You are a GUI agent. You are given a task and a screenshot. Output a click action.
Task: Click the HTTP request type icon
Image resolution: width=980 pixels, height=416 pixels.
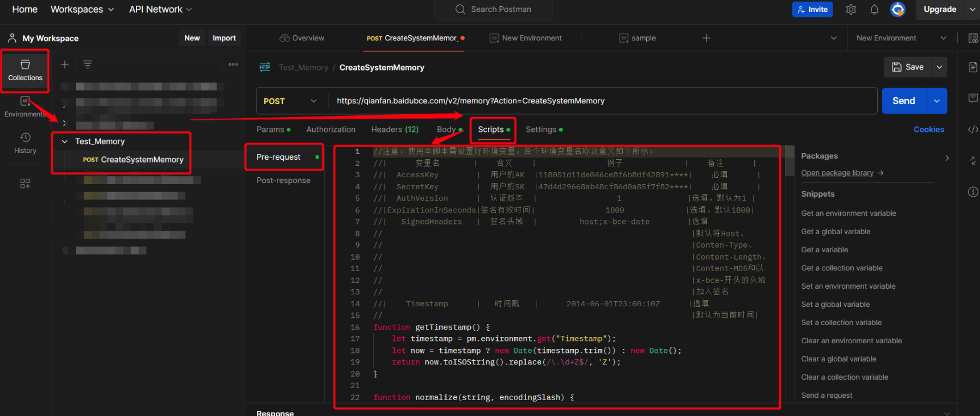pos(265,67)
